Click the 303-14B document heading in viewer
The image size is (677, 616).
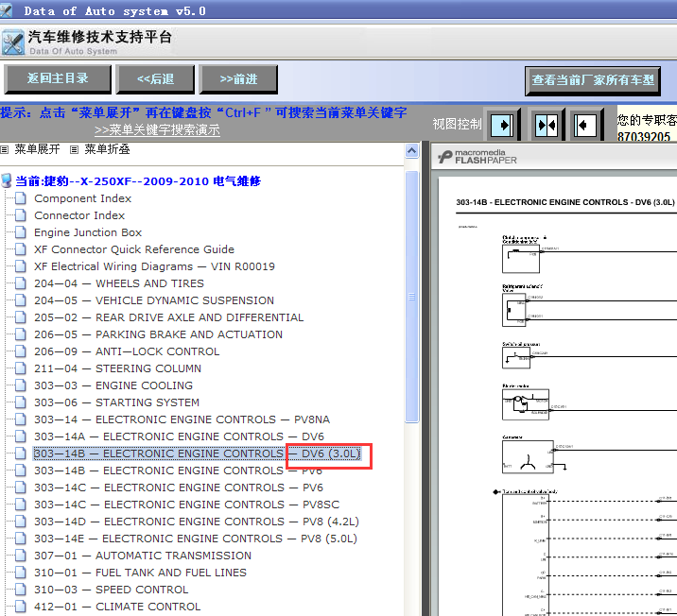(x=565, y=202)
